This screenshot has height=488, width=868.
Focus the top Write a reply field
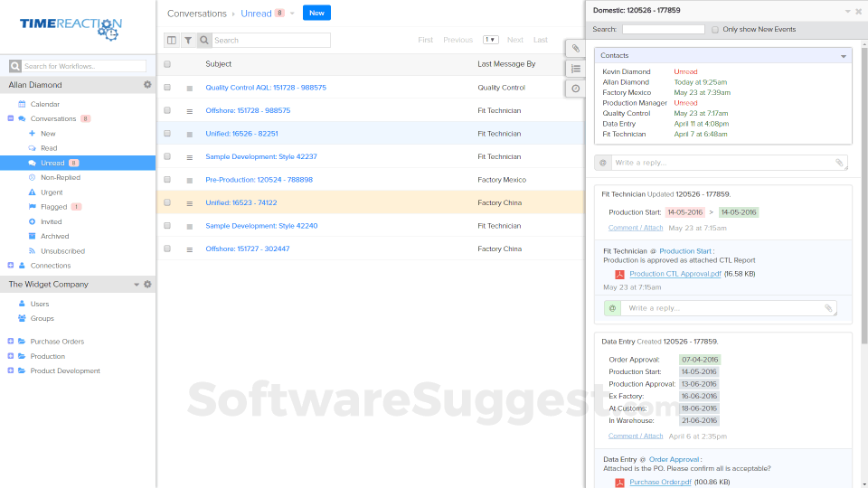723,163
